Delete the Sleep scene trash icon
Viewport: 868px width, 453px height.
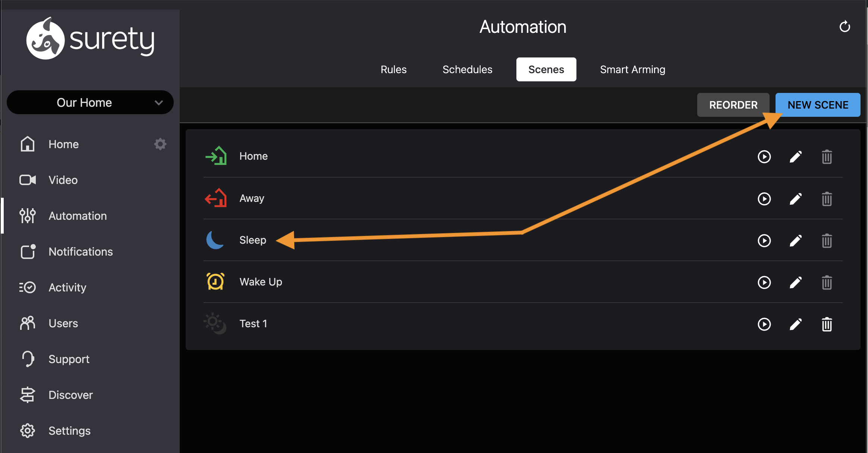point(827,241)
